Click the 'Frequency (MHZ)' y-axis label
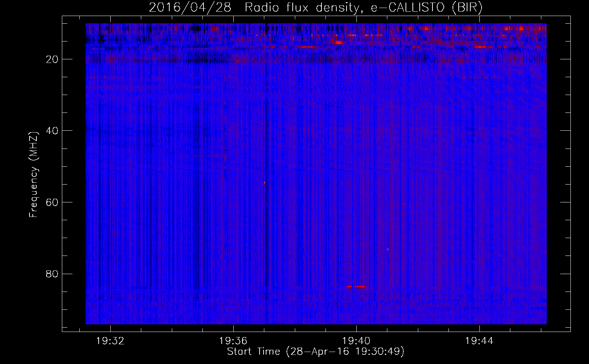The height and width of the screenshot is (364, 589). (33, 175)
